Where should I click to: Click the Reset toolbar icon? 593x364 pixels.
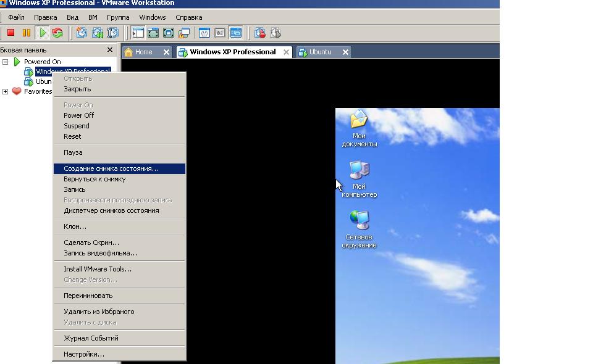[x=57, y=33]
